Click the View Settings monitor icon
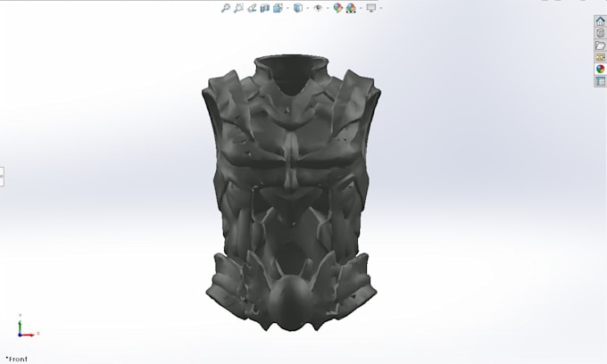The image size is (607, 364). tap(371, 8)
